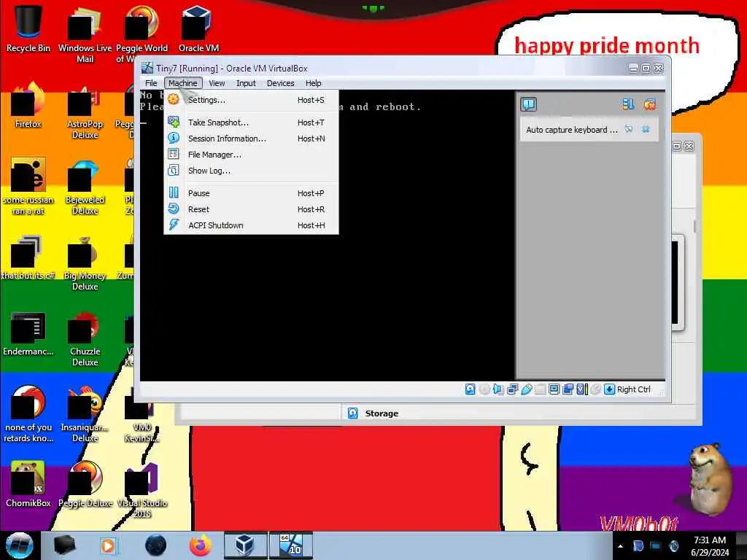Dismiss the Auto capture keyboard notification
Viewport: 747px width, 560px height.
click(x=646, y=129)
